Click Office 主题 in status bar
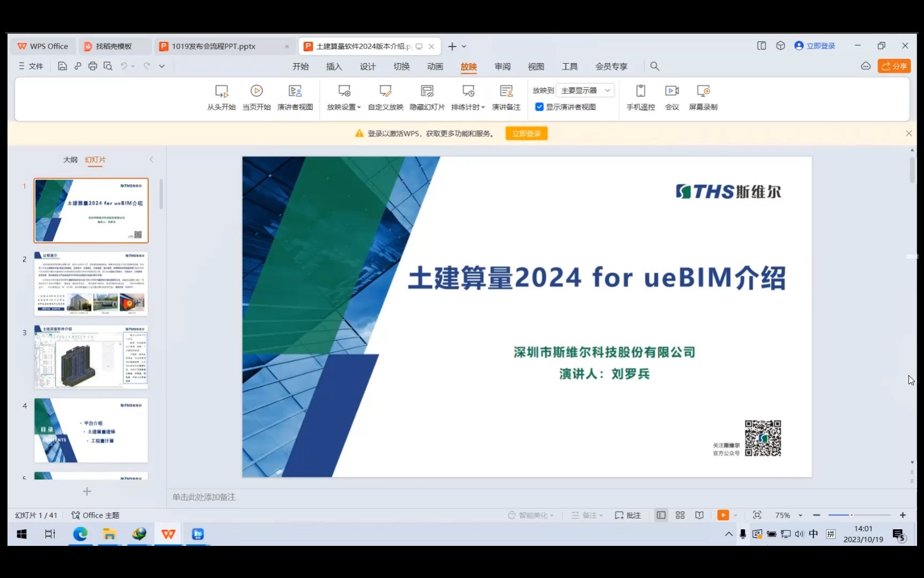924x578 pixels. pyautogui.click(x=95, y=515)
